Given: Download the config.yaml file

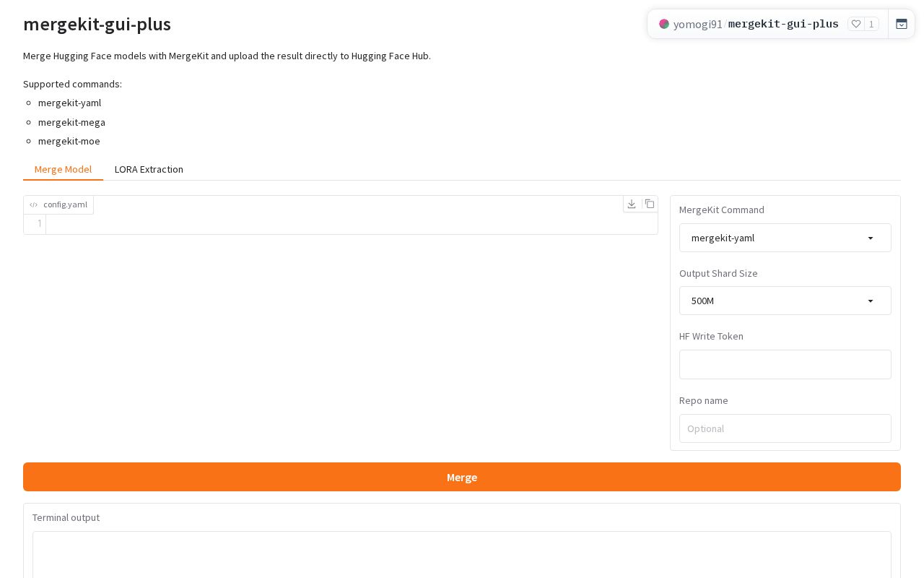Looking at the screenshot, I should (x=632, y=204).
